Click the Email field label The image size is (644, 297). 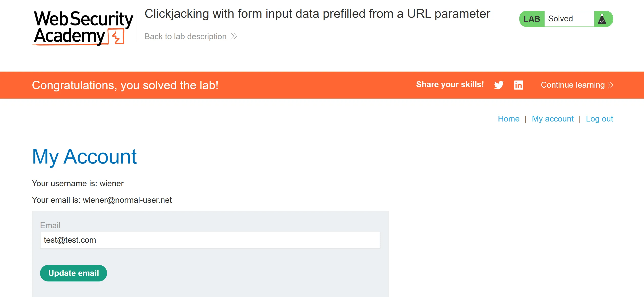pos(50,225)
